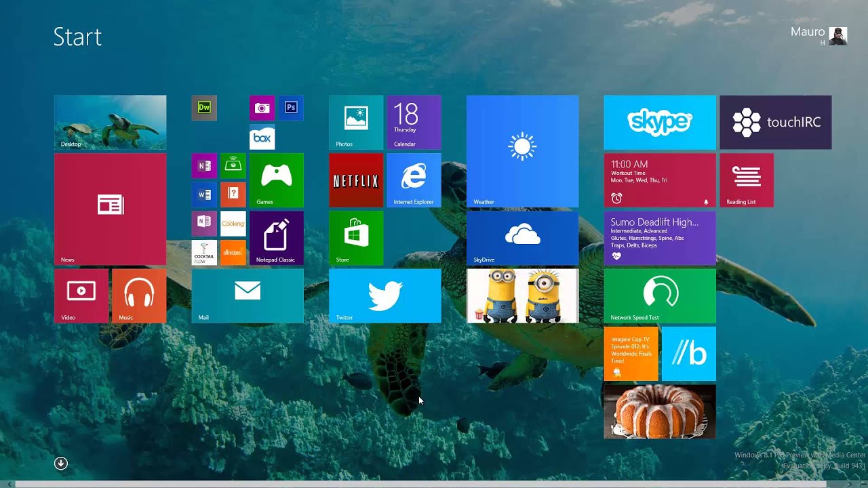
Task: Launch the Video tile
Action: pyautogui.click(x=81, y=296)
